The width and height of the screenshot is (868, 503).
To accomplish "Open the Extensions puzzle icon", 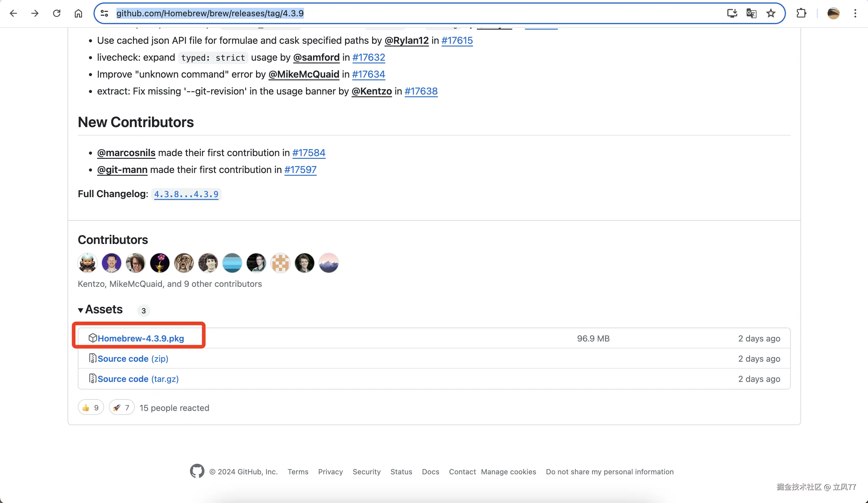I will (x=801, y=14).
